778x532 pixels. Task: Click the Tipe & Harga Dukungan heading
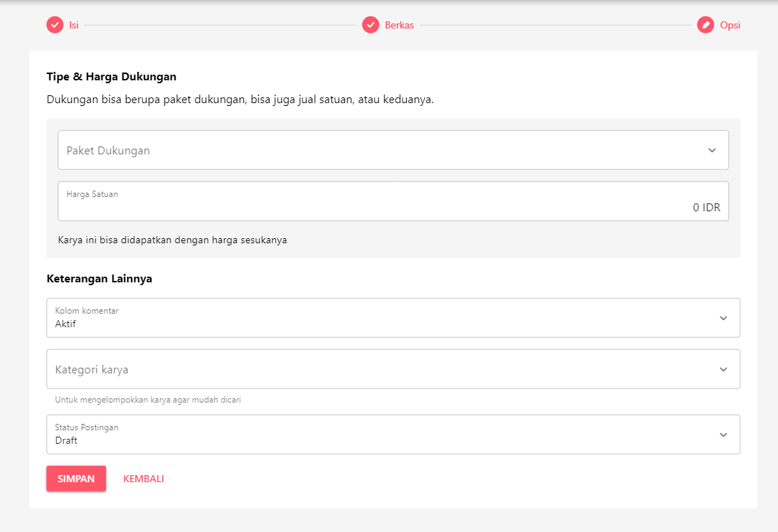point(111,76)
